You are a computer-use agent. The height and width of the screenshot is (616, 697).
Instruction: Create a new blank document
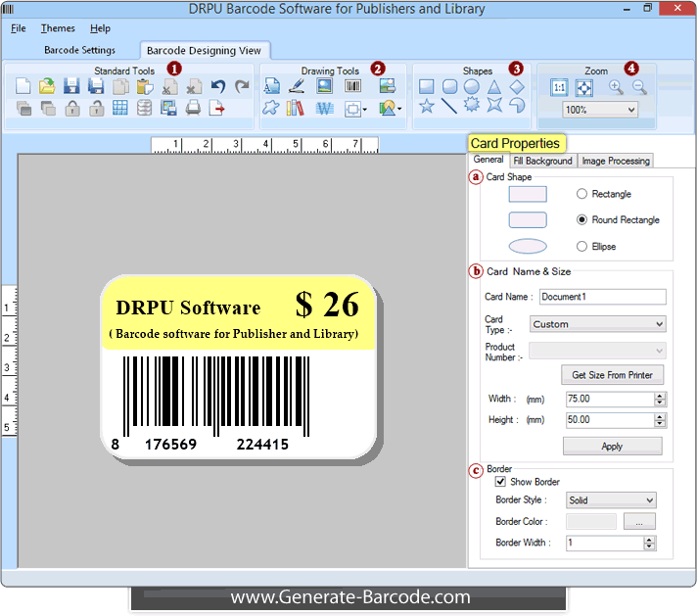(x=23, y=86)
